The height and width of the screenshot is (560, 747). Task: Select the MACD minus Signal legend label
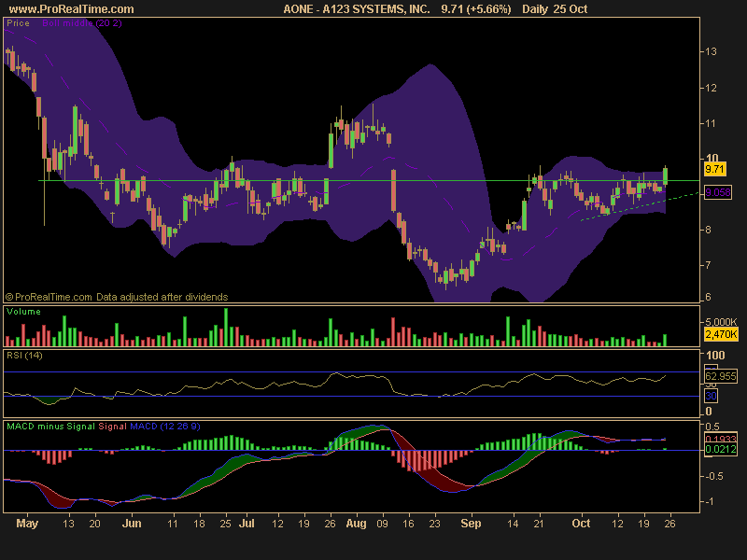(x=50, y=427)
